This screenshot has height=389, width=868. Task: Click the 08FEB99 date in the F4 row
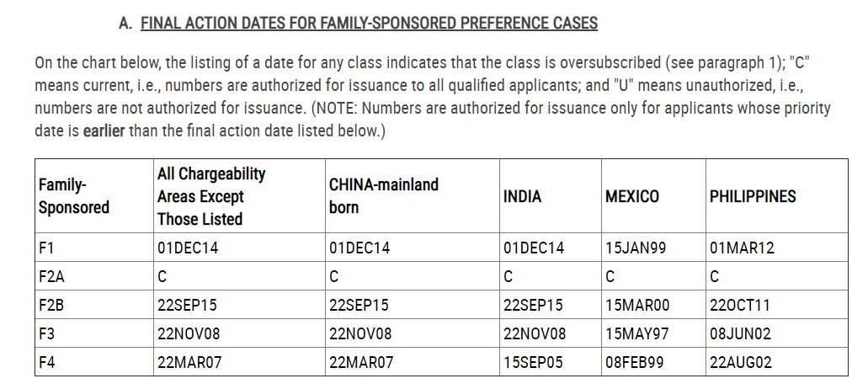(635, 363)
